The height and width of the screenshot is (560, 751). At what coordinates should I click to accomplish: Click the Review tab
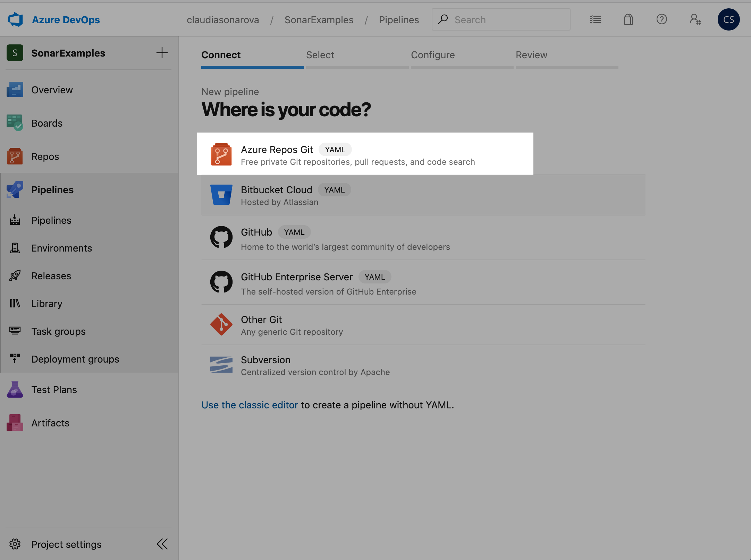click(531, 54)
